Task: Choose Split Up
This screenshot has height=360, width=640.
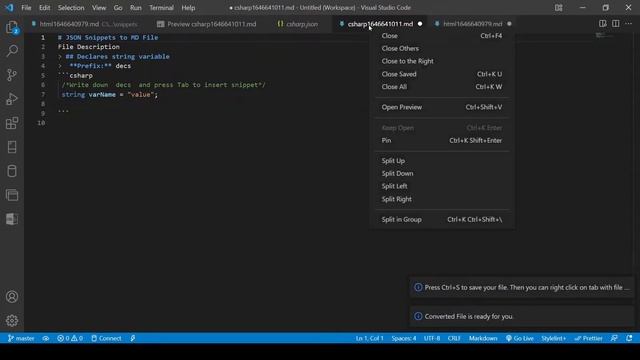Action: pos(442,161)
